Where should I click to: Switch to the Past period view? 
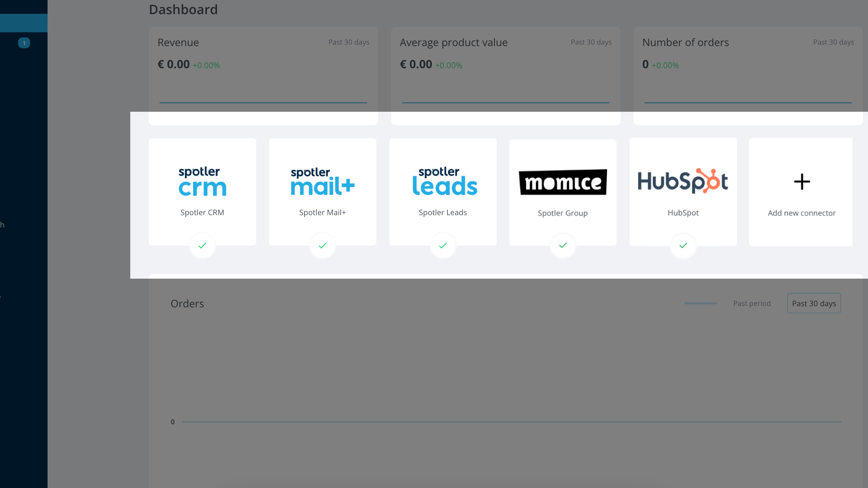pos(752,303)
